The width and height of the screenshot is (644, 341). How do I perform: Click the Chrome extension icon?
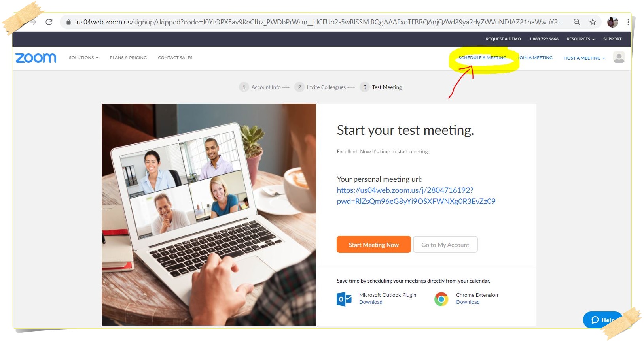point(441,299)
